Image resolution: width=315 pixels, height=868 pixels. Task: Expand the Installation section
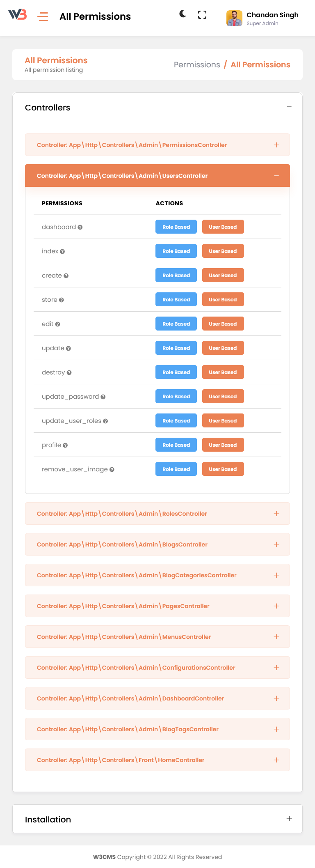(x=289, y=819)
